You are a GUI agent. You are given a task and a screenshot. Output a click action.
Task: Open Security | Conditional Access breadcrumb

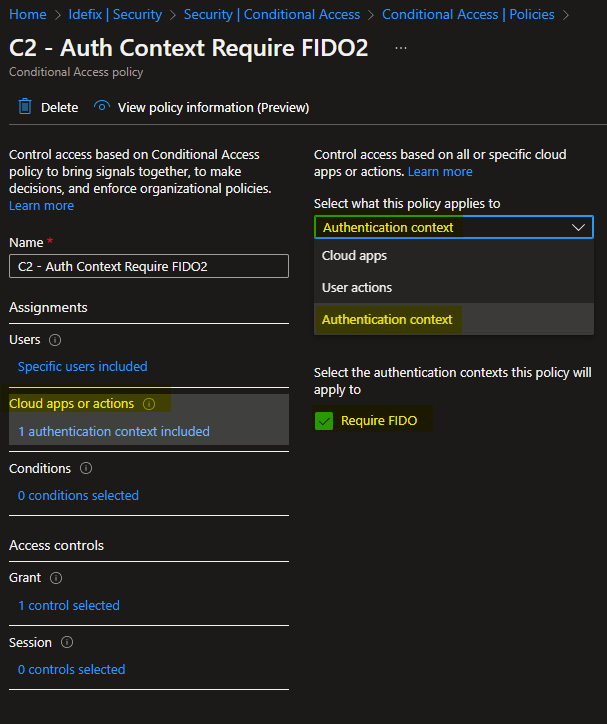271,14
